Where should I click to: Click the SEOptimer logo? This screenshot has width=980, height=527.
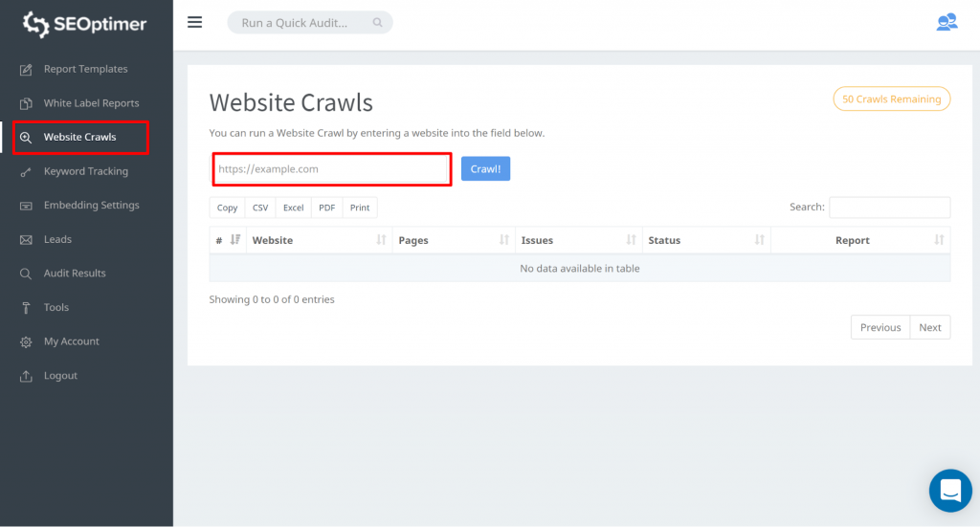click(x=85, y=24)
